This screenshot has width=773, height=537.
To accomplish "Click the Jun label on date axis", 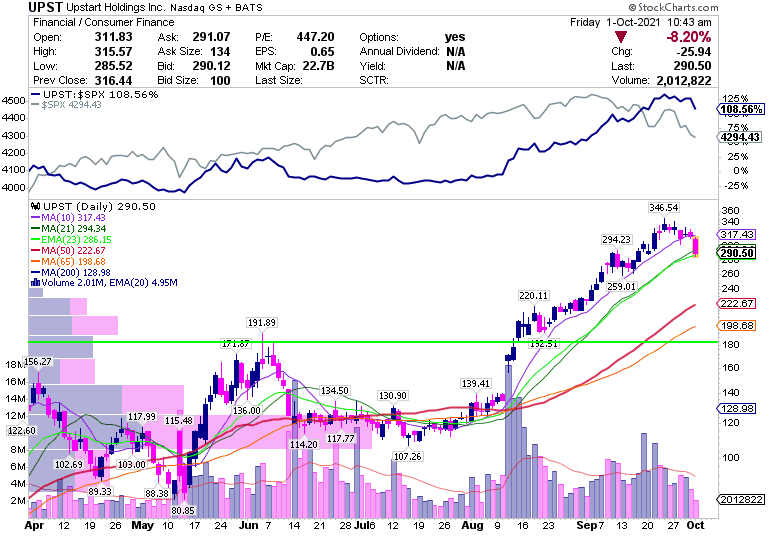I will 248,526.
